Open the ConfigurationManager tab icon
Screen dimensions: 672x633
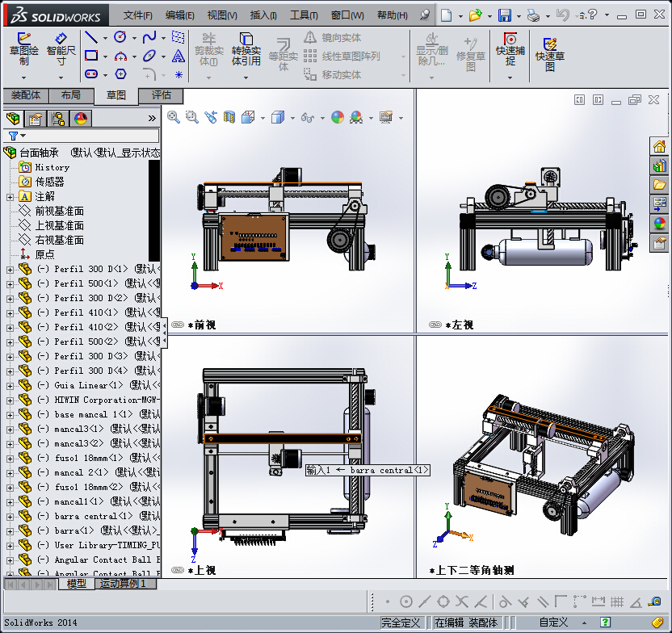58,119
